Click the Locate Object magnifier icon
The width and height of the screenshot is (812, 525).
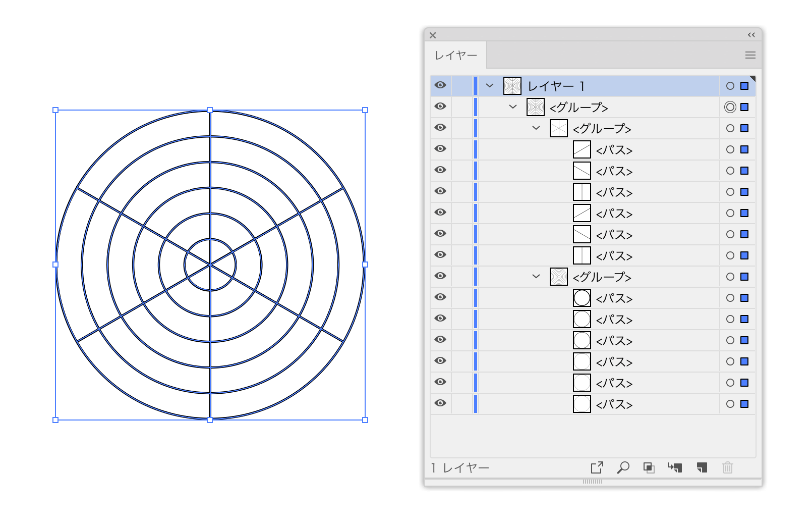click(623, 467)
